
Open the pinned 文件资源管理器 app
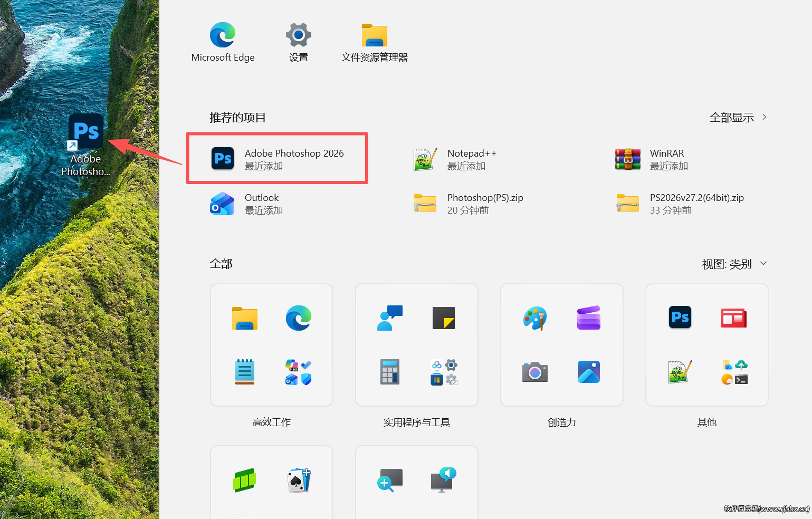tap(375, 42)
